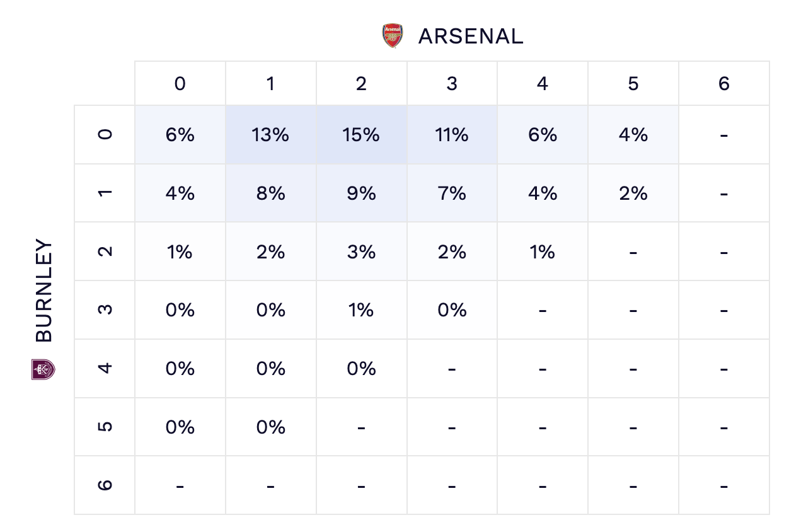This screenshot has width=789, height=532.
Task: Select the 13% probability cell
Action: click(270, 135)
